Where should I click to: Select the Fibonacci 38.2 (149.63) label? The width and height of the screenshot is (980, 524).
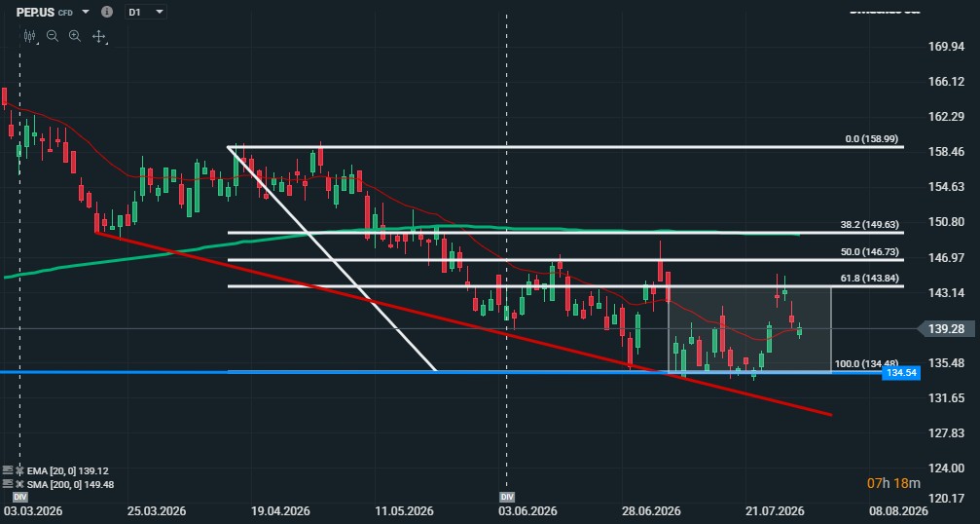(869, 224)
